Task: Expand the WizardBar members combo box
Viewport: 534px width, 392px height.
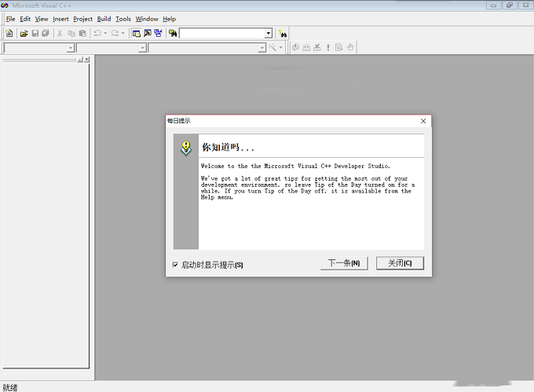Action: tap(262, 48)
